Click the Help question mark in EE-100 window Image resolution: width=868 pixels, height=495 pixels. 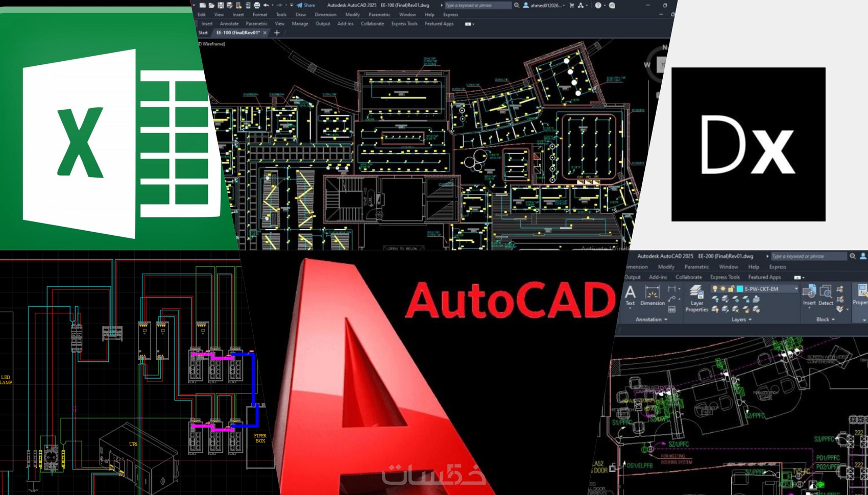[598, 5]
